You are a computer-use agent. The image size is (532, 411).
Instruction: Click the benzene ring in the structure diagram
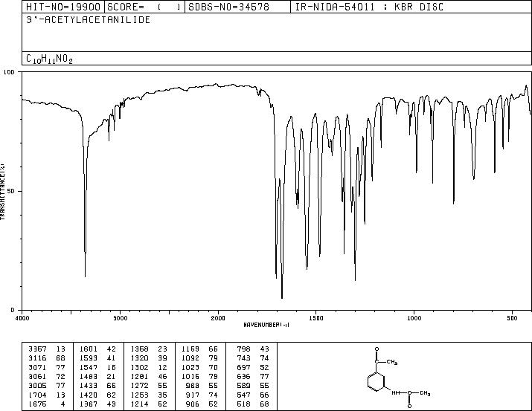(x=376, y=383)
